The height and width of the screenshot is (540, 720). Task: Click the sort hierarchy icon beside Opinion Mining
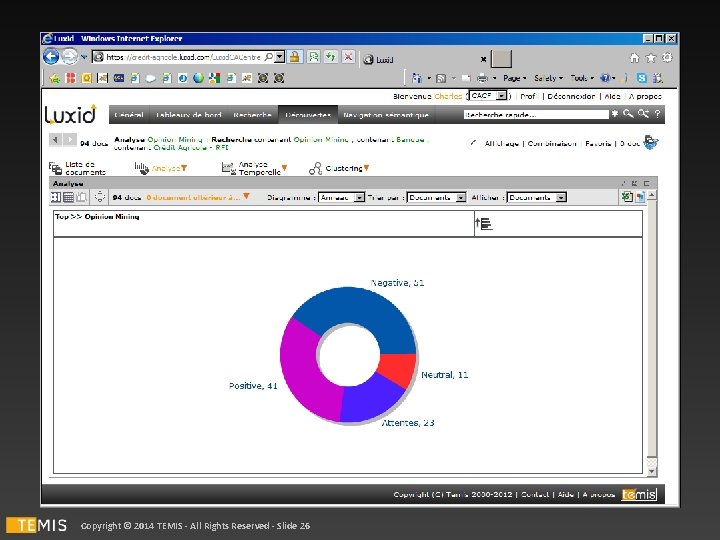[484, 224]
